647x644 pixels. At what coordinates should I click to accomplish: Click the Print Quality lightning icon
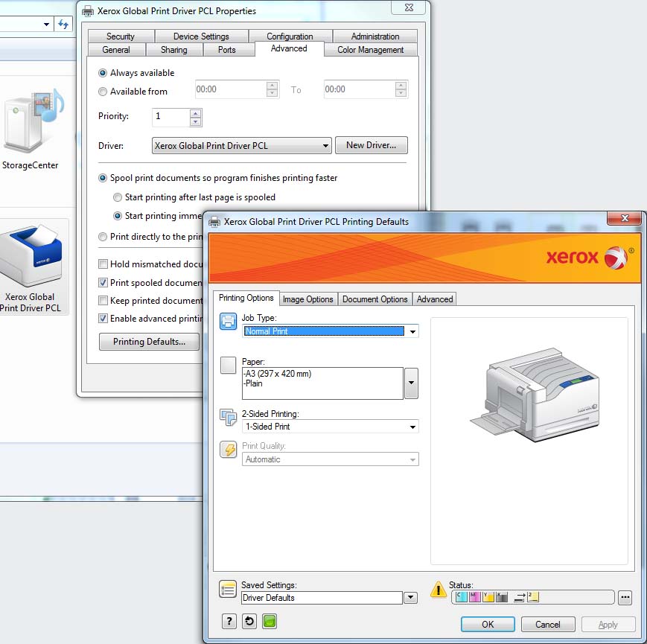coord(228,449)
